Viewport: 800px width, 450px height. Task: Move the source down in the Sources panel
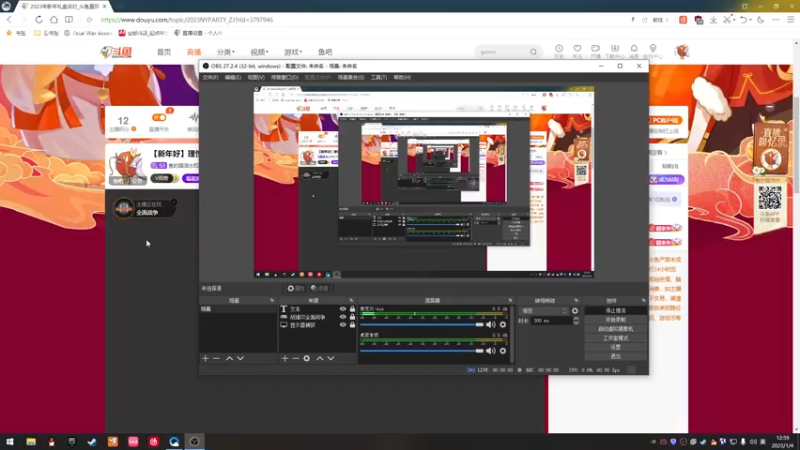coord(331,359)
